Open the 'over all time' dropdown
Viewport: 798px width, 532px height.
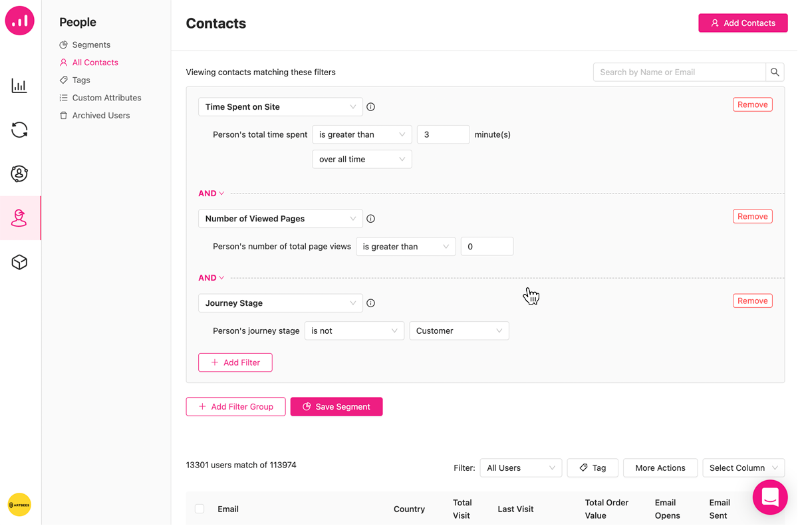click(362, 159)
